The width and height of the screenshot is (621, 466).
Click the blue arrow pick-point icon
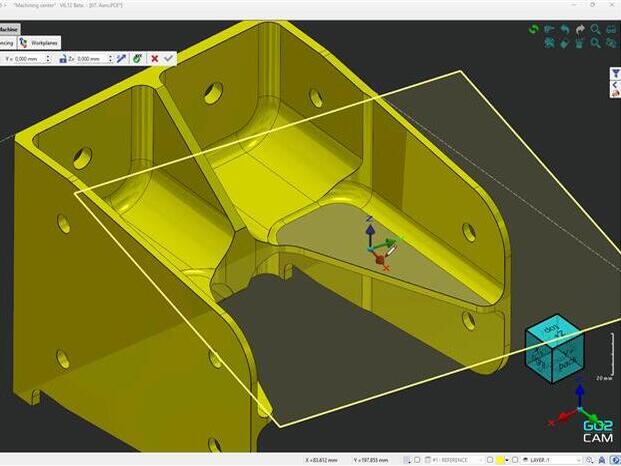(x=121, y=59)
